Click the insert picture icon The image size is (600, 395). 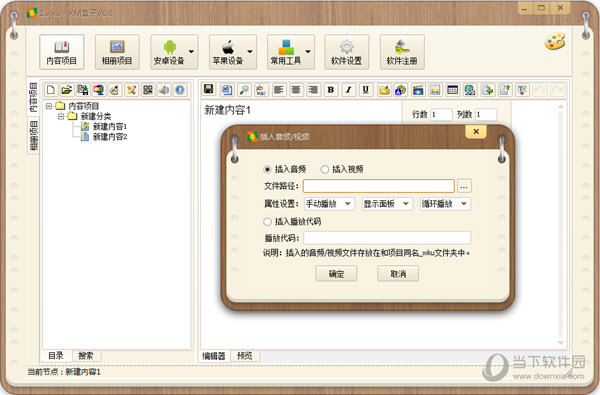point(435,90)
